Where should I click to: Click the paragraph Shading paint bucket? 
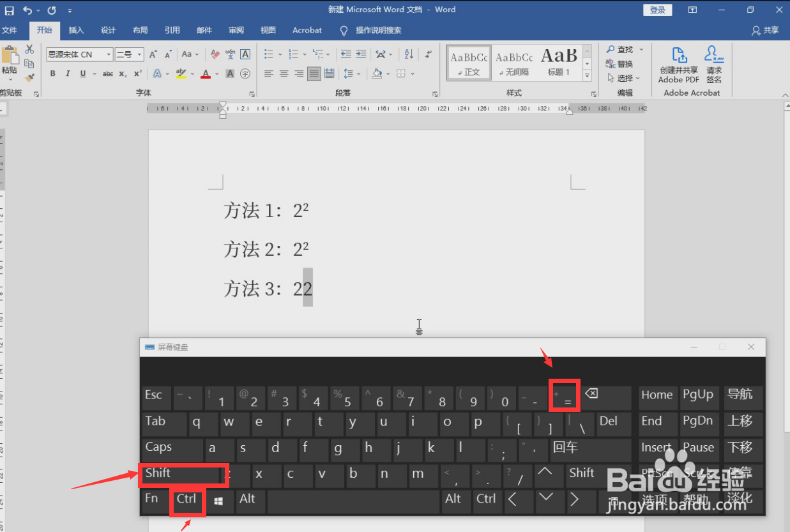point(377,74)
